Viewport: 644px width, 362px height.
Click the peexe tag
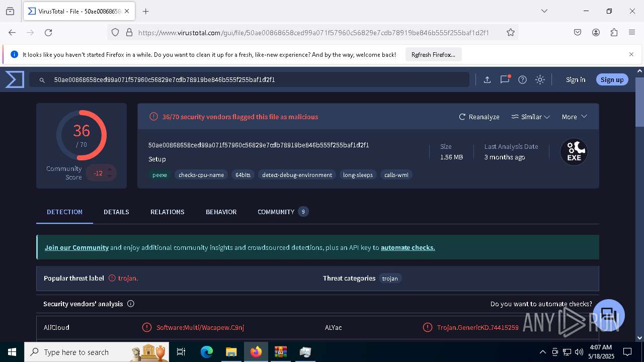click(159, 175)
